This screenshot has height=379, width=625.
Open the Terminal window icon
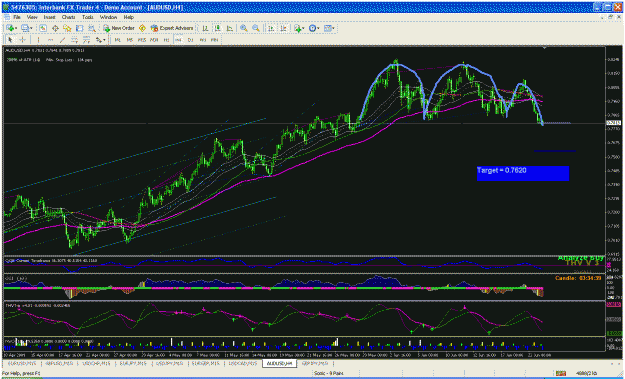click(x=80, y=28)
